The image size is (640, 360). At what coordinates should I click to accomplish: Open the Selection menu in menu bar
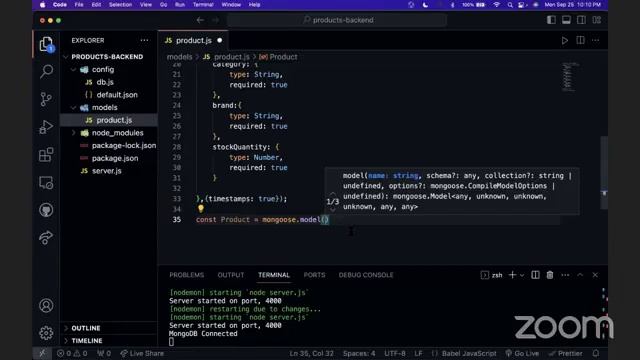click(120, 5)
